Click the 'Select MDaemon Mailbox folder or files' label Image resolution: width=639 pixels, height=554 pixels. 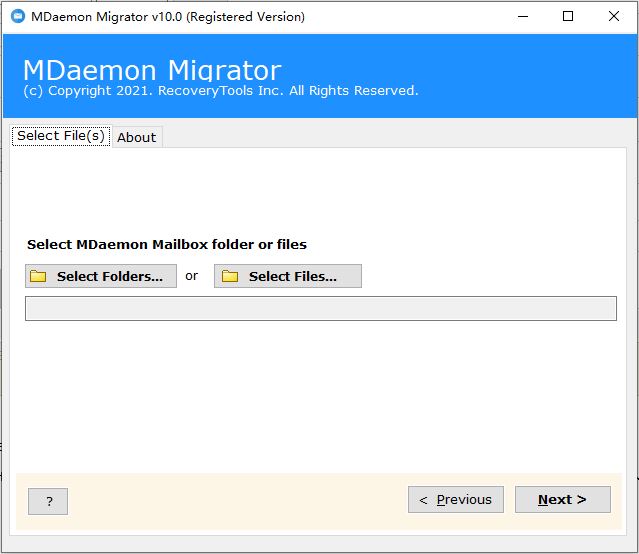tap(167, 244)
